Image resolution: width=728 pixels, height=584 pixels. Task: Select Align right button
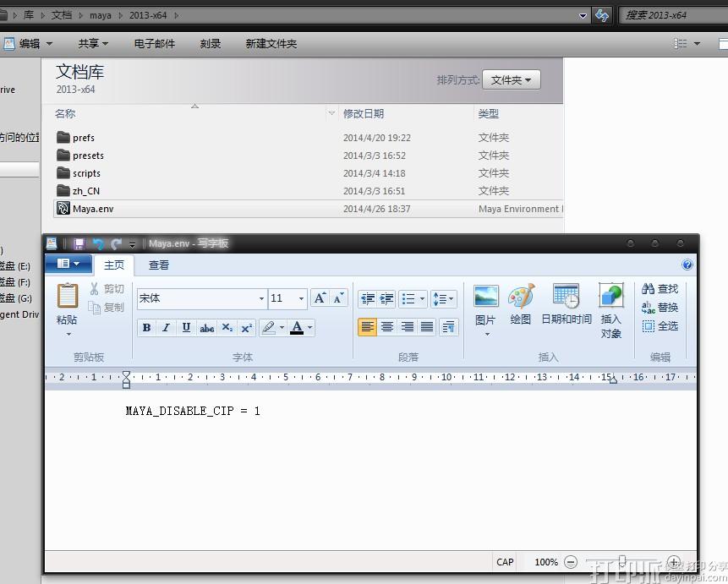[x=408, y=327]
